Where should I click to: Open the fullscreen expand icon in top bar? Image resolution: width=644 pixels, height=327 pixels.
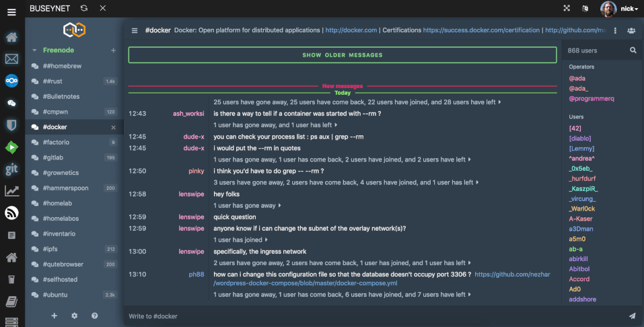(567, 8)
